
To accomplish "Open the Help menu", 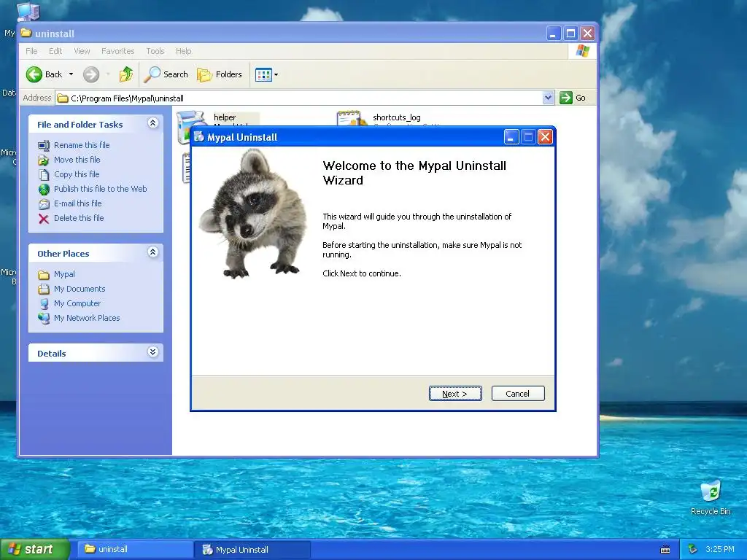I will tap(183, 51).
